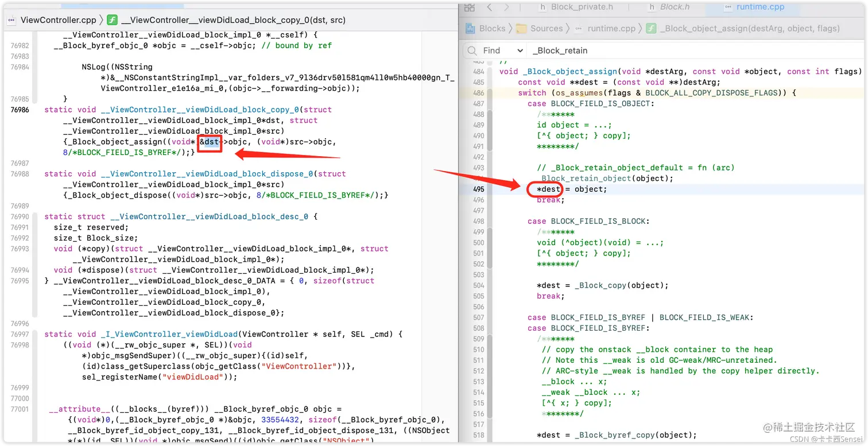Click the '*dest = _Block_copy(object);' line
This screenshot has height=446, width=868.
pos(603,285)
